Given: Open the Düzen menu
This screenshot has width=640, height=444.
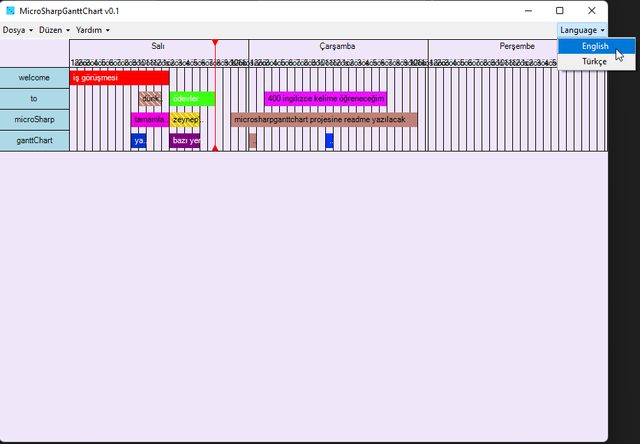Looking at the screenshot, I should [x=54, y=30].
